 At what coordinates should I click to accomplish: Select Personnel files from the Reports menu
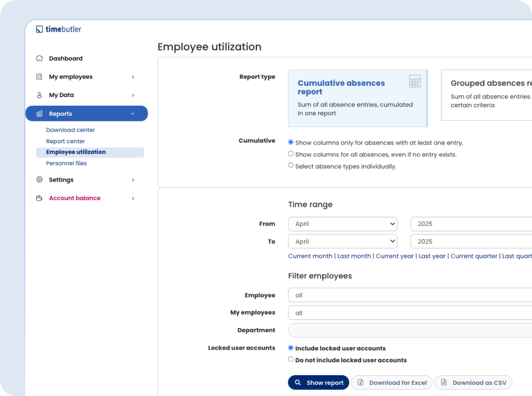pyautogui.click(x=66, y=163)
